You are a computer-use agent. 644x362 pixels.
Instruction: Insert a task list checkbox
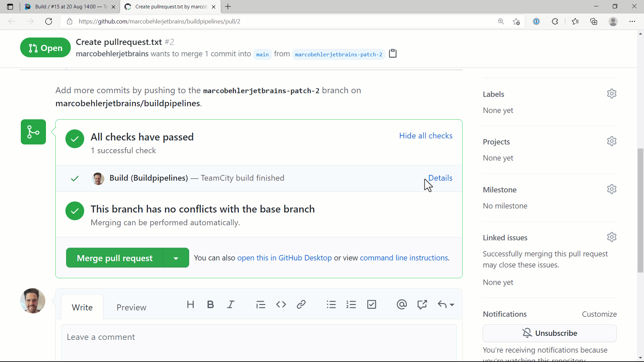click(x=372, y=304)
